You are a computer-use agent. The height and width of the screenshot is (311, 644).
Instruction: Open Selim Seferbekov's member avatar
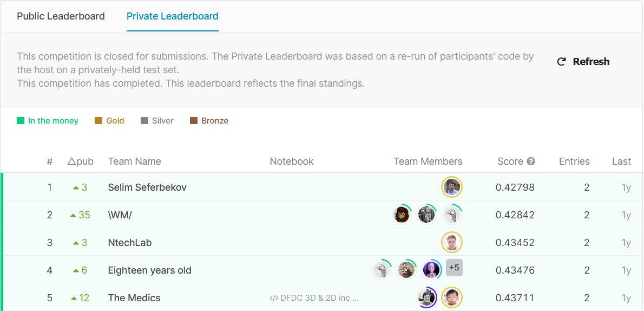[452, 187]
